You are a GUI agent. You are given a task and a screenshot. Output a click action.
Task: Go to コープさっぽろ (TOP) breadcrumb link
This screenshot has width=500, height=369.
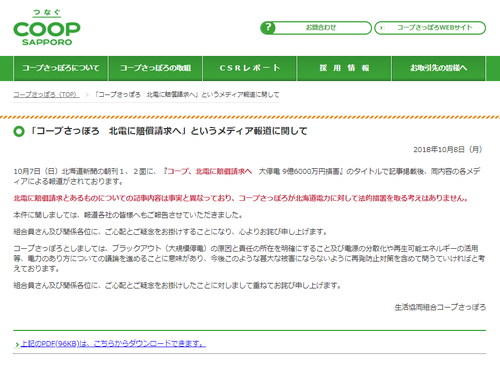[46, 95]
